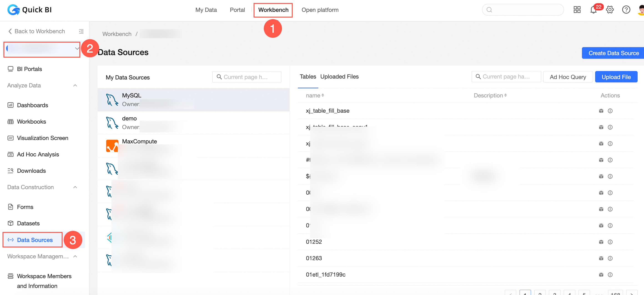
Task: Open the Workbench tab
Action: (273, 10)
